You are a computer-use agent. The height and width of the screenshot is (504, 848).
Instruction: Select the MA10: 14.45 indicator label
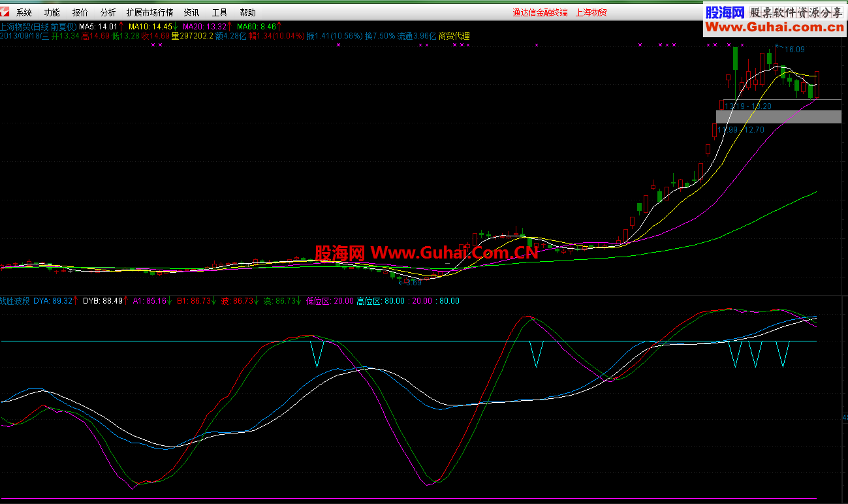149,27
